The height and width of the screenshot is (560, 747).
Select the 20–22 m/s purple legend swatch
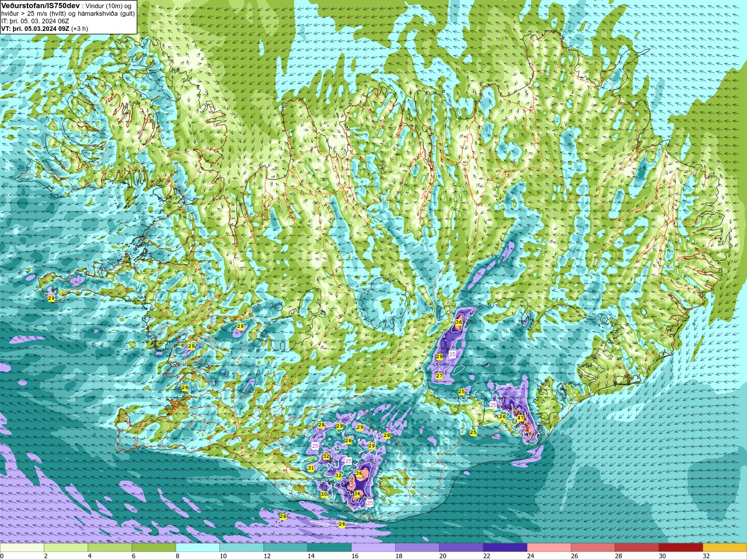point(461,548)
